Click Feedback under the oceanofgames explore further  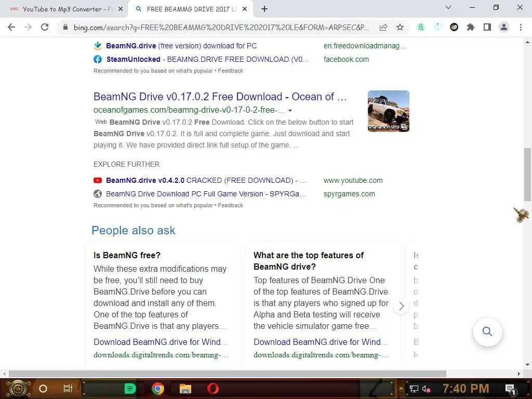click(230, 206)
